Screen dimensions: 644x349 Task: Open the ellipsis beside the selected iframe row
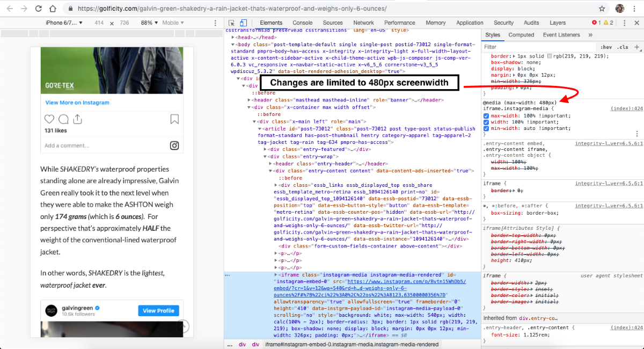[228, 275]
